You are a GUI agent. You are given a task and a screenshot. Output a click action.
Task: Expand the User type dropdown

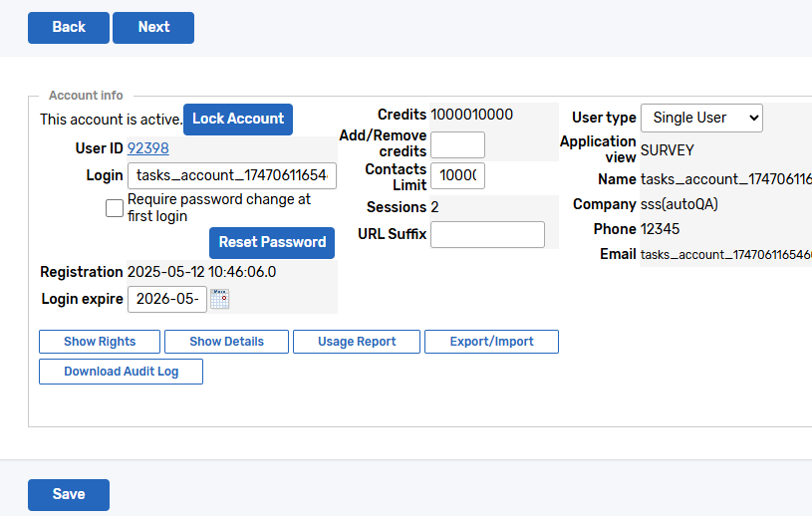[701, 118]
